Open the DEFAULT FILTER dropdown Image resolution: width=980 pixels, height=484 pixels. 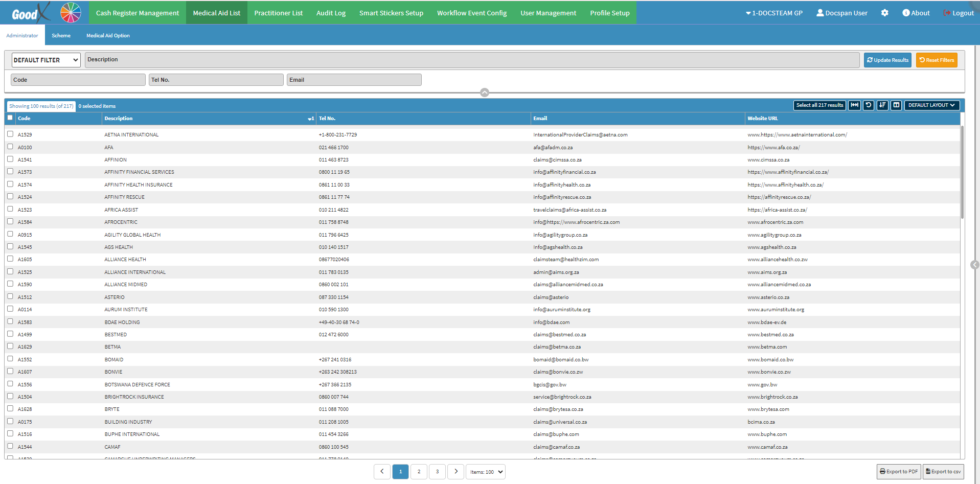pyautogui.click(x=46, y=60)
